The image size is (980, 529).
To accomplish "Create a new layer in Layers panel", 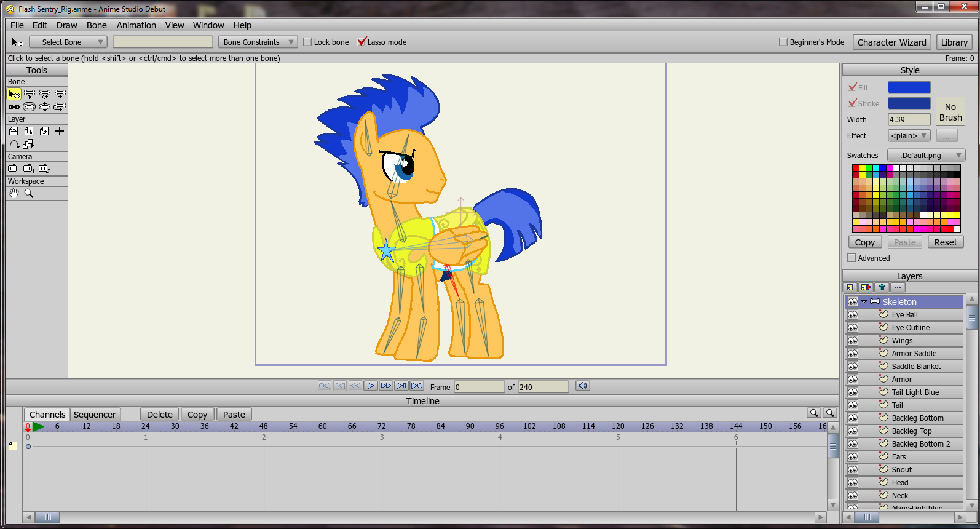I will coord(850,287).
